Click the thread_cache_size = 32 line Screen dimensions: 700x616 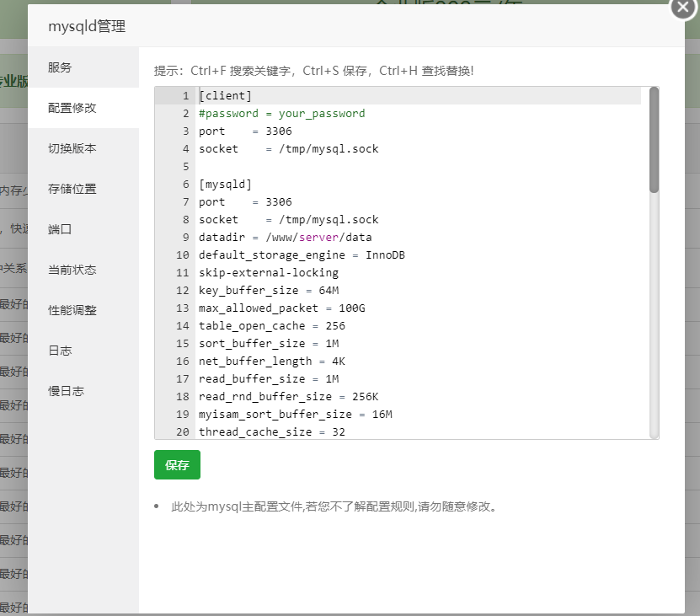tap(272, 432)
